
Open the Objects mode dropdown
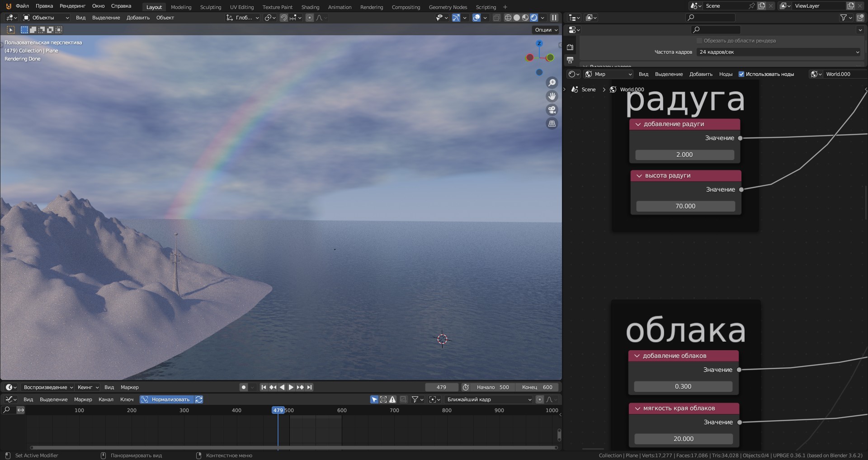[46, 18]
